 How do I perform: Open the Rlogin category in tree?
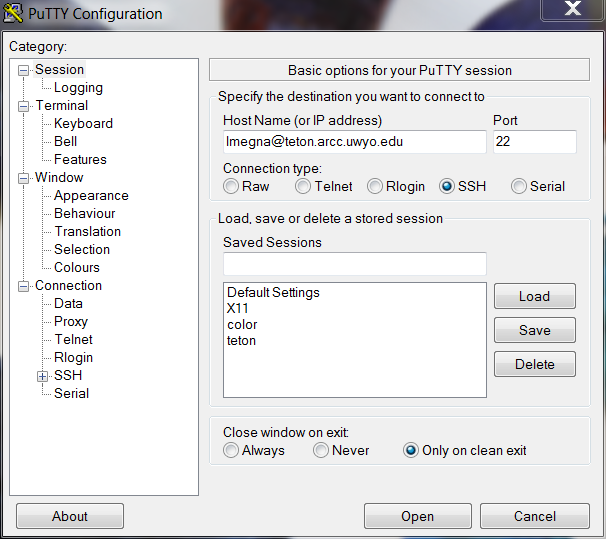pos(73,357)
